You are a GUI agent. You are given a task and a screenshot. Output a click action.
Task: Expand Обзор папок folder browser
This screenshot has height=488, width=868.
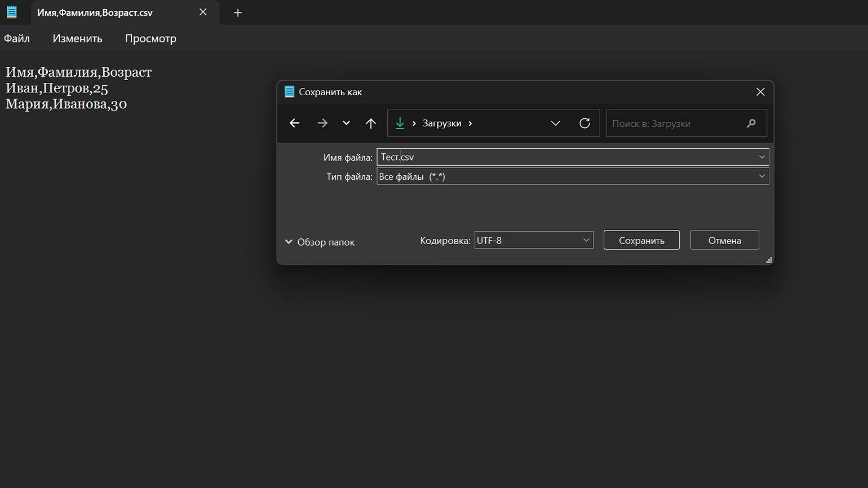320,242
